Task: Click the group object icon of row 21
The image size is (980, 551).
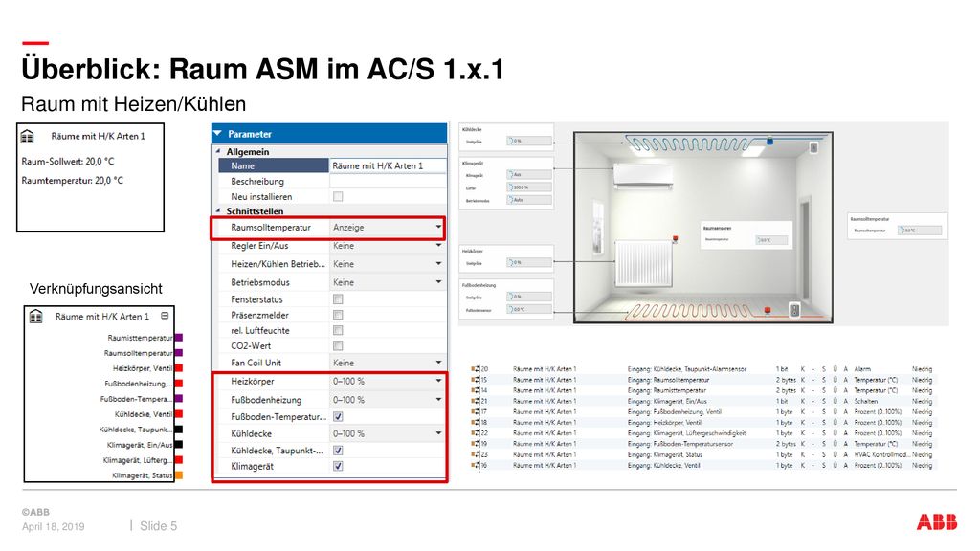Action: click(475, 401)
